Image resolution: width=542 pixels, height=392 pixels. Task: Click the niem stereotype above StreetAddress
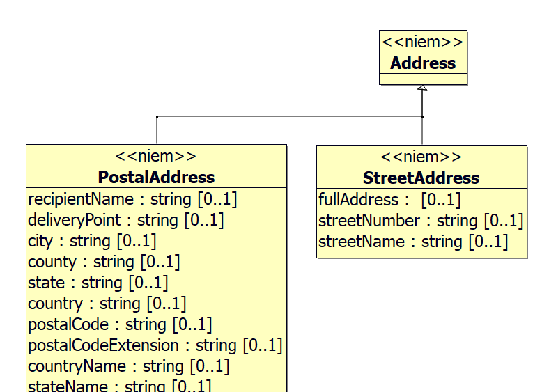click(x=421, y=157)
